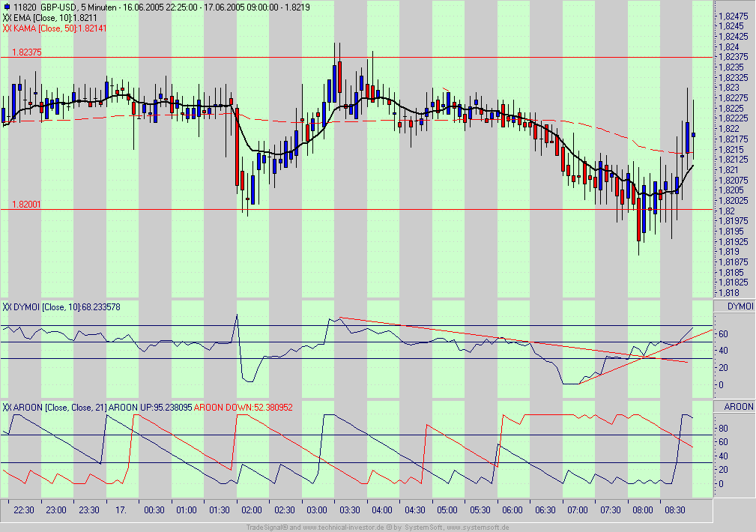Click the 05:30 time axis label
Image resolution: width=756 pixels, height=532 pixels.
coord(480,510)
